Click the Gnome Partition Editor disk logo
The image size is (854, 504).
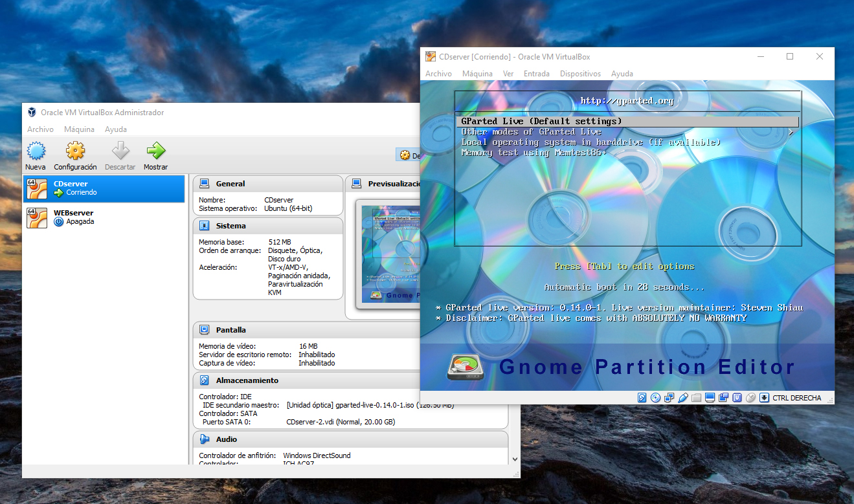(466, 367)
